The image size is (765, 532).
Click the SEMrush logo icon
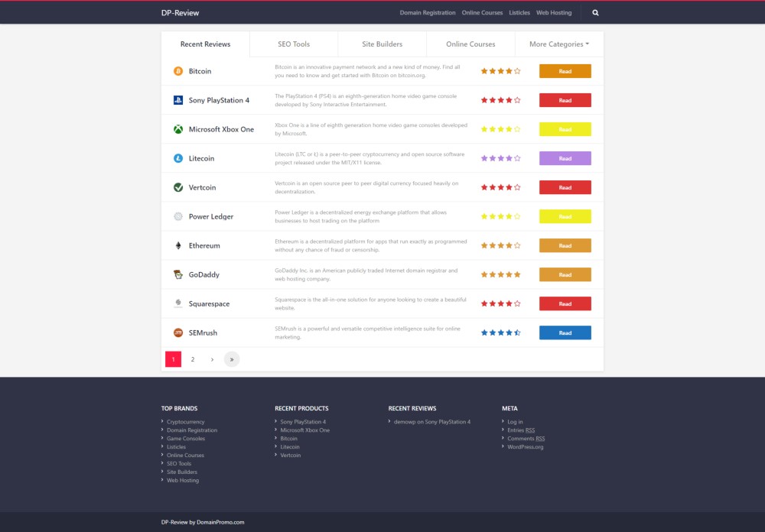pyautogui.click(x=178, y=332)
